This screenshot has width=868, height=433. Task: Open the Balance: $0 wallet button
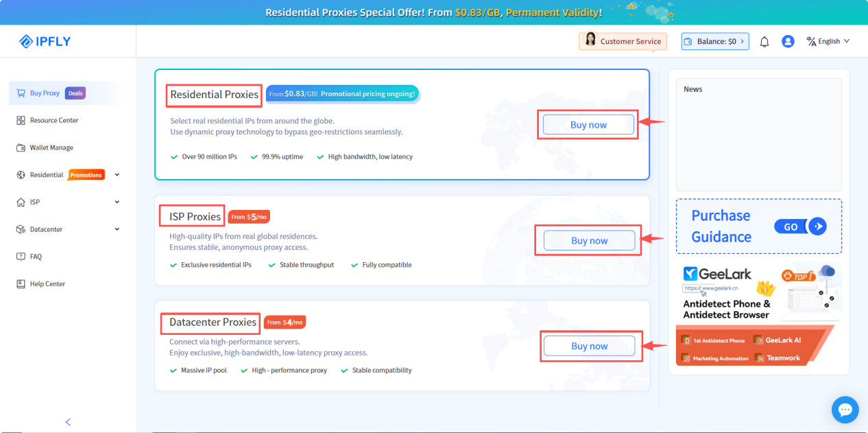715,42
